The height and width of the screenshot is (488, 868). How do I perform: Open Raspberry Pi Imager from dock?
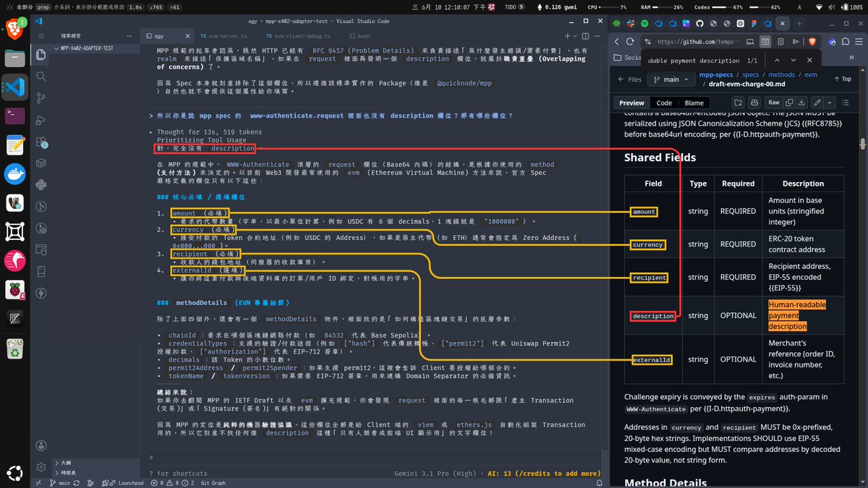tap(14, 289)
